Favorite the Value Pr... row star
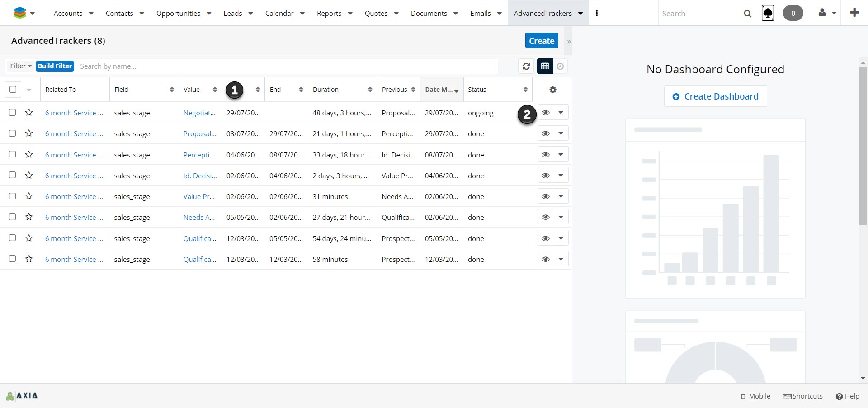This screenshot has width=868, height=408. [x=29, y=196]
